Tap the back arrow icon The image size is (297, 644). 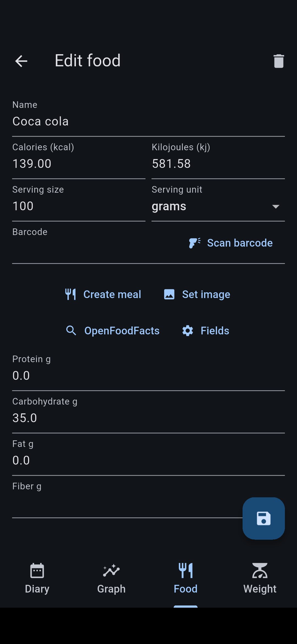tap(21, 61)
